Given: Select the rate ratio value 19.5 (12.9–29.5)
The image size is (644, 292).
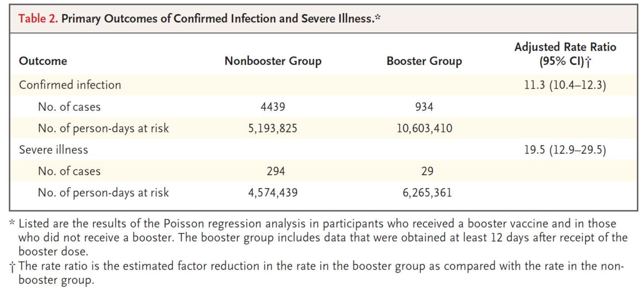Looking at the screenshot, I should click(565, 150).
